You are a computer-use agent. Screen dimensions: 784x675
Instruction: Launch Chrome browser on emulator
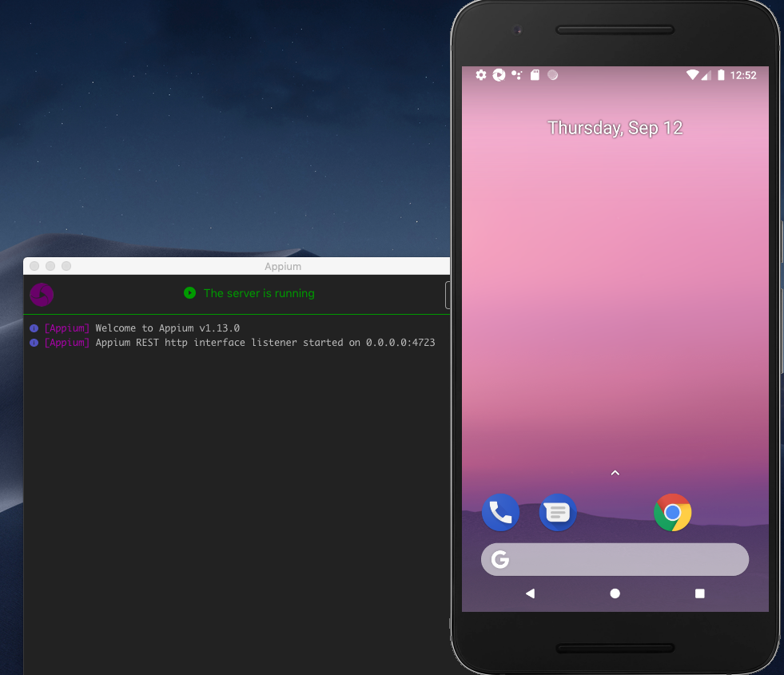coord(672,512)
